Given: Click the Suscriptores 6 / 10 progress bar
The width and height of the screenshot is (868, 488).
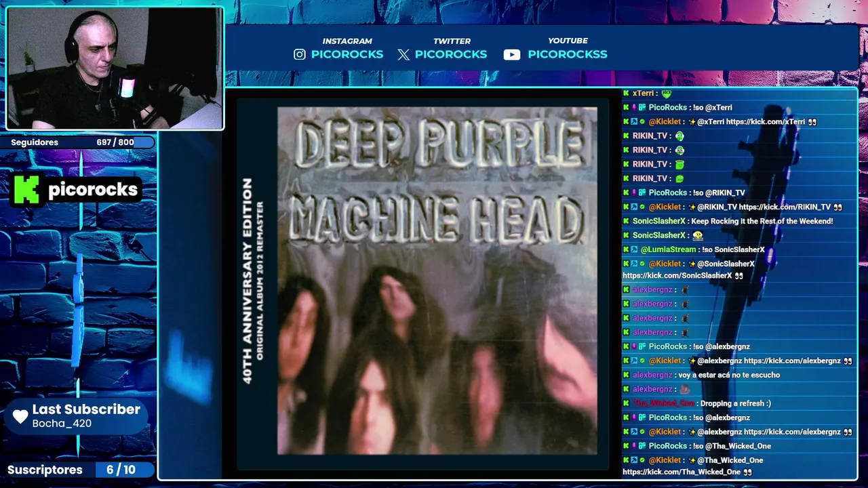Looking at the screenshot, I should pyautogui.click(x=81, y=470).
